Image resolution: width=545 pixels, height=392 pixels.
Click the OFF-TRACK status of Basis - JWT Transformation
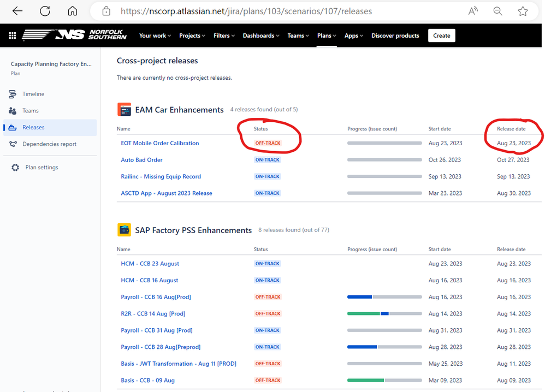[268, 364]
